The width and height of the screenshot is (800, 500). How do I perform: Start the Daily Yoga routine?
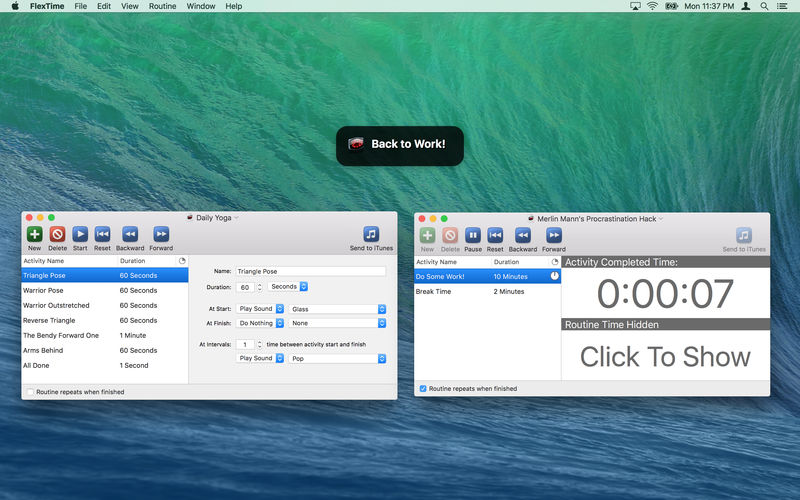80,235
